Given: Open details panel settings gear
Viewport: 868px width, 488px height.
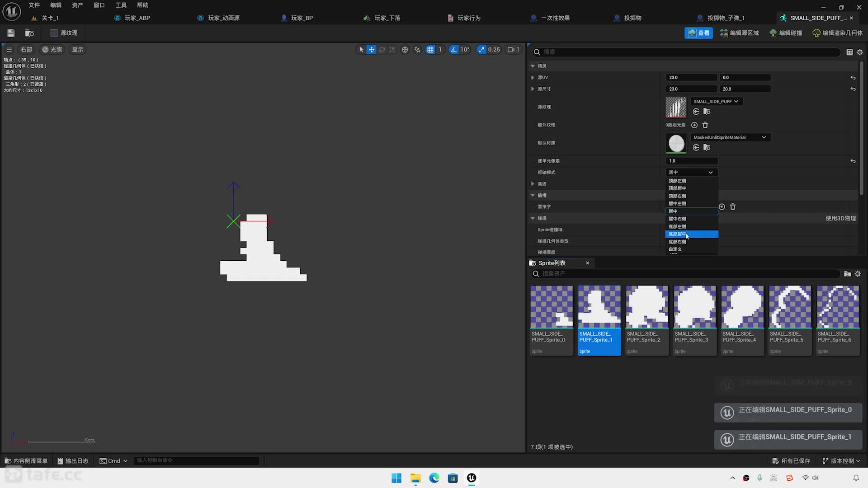Looking at the screenshot, I should pos(860,52).
